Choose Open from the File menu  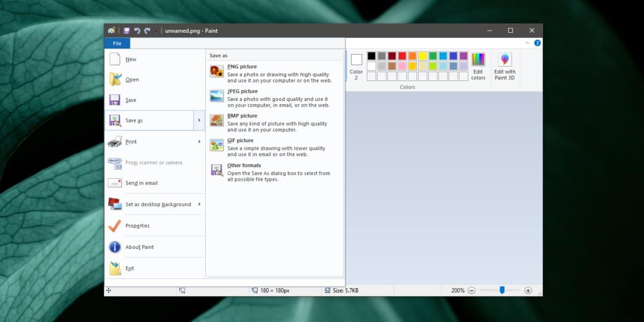pos(155,79)
